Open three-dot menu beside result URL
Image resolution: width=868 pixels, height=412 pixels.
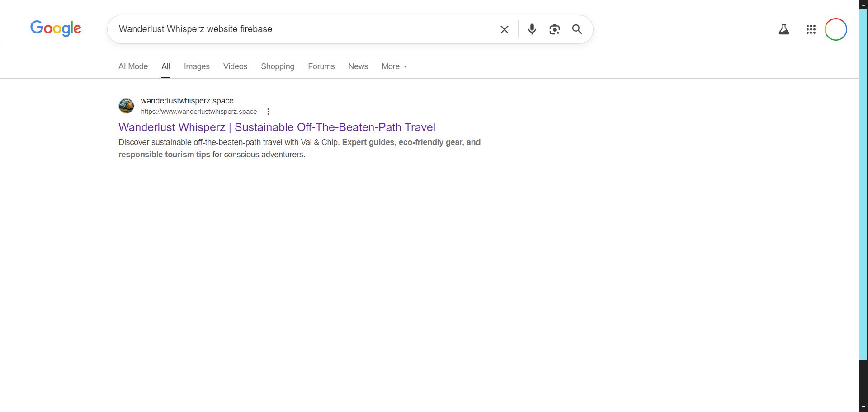pos(268,112)
